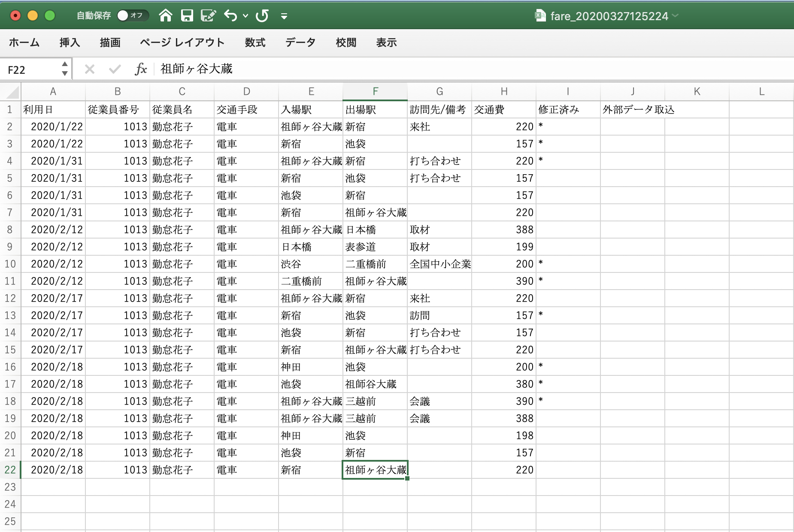The width and height of the screenshot is (794, 532).
Task: Click cell 表参道 in row 9
Action: pos(375,247)
